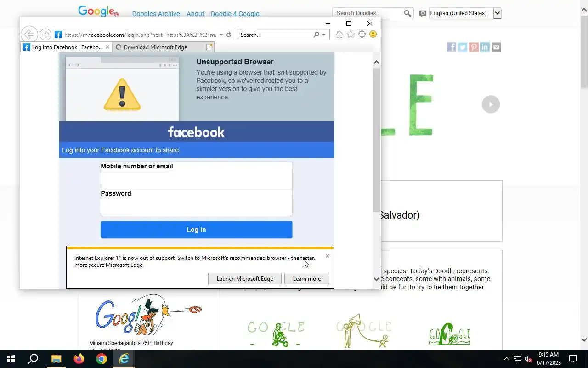The width and height of the screenshot is (588, 368).
Task: Click the language speech bubble icon
Action: (423, 13)
